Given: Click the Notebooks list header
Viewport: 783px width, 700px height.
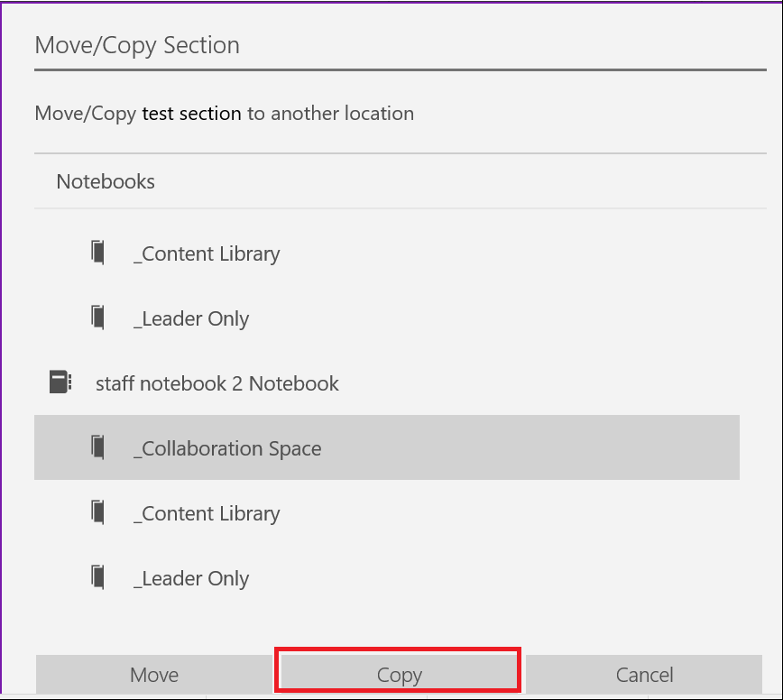Looking at the screenshot, I should (106, 181).
